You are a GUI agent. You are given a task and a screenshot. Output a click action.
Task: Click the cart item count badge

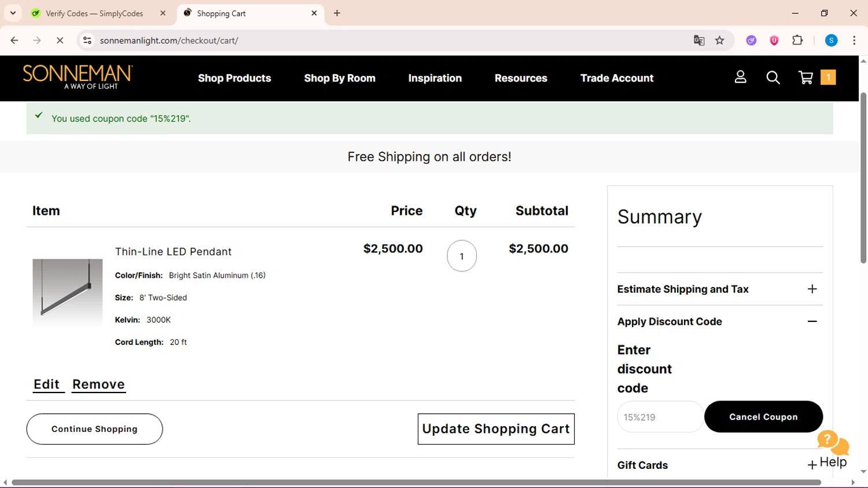(x=828, y=77)
